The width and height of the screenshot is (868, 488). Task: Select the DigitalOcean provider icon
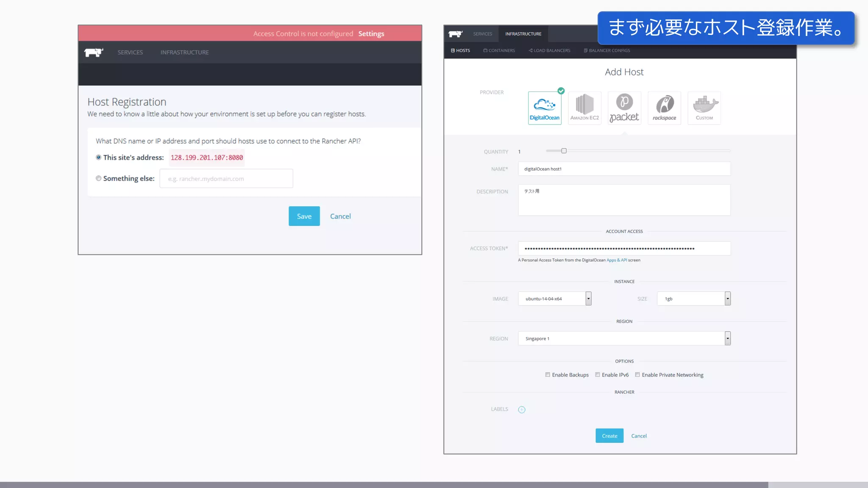(x=545, y=108)
